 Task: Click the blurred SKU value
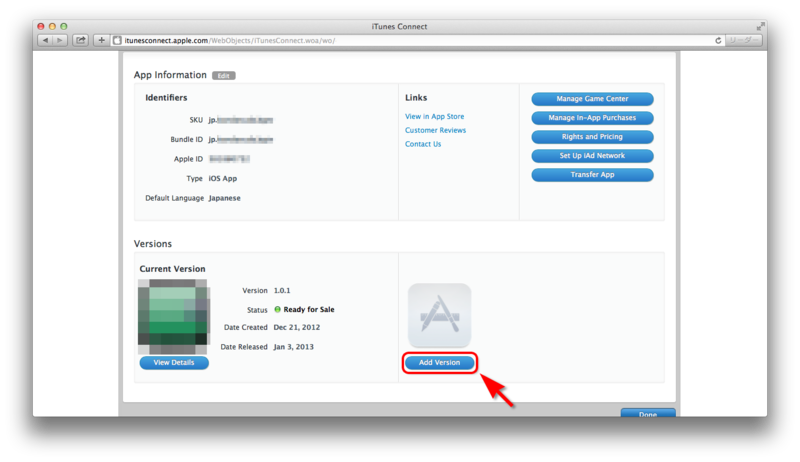(x=241, y=120)
